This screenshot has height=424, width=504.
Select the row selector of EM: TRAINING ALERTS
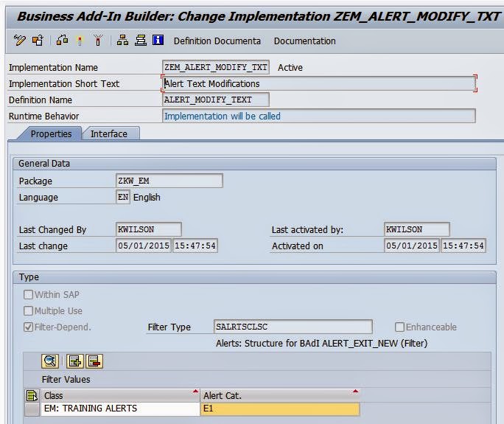pyautogui.click(x=32, y=409)
